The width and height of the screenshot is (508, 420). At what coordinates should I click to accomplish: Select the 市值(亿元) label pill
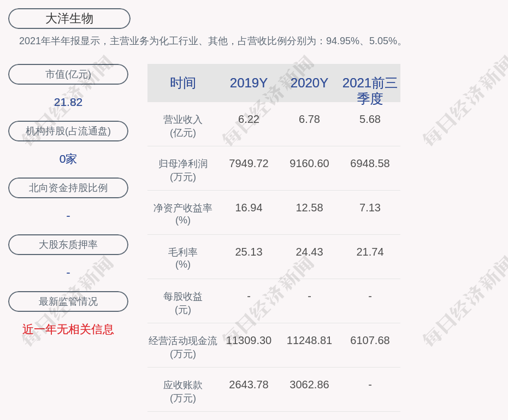coord(68,74)
